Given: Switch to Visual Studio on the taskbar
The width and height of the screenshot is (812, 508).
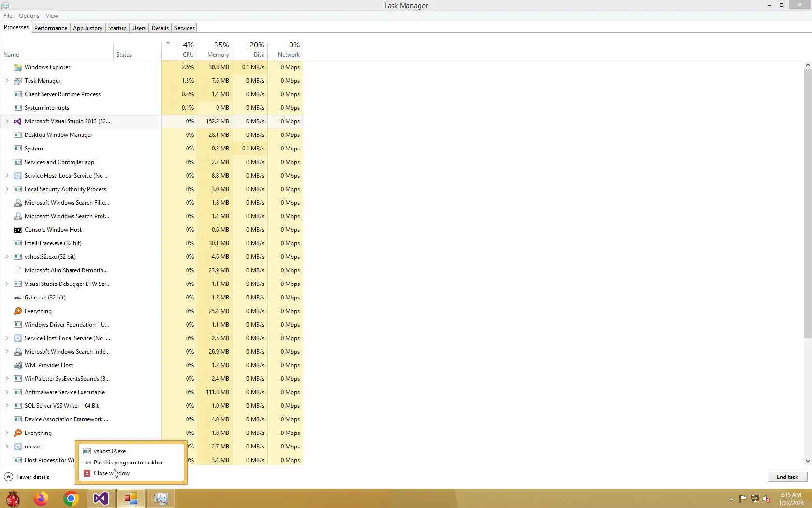Looking at the screenshot, I should pyautogui.click(x=101, y=498).
